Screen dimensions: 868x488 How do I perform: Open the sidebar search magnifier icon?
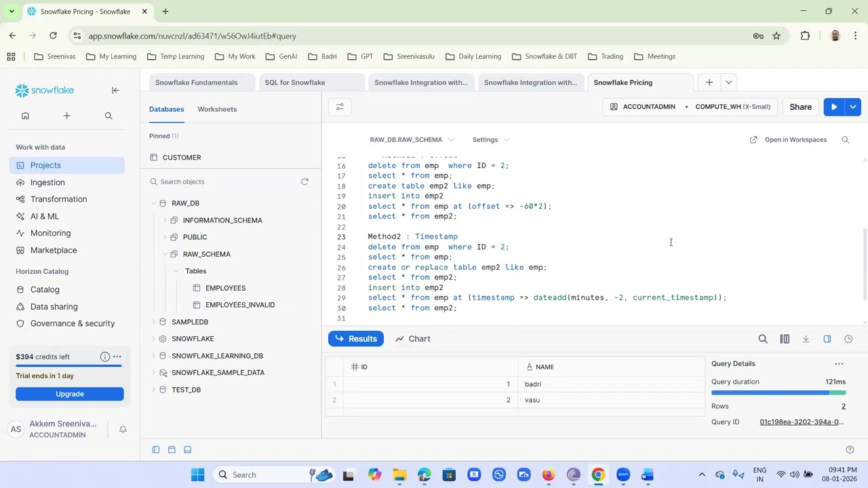coord(108,116)
